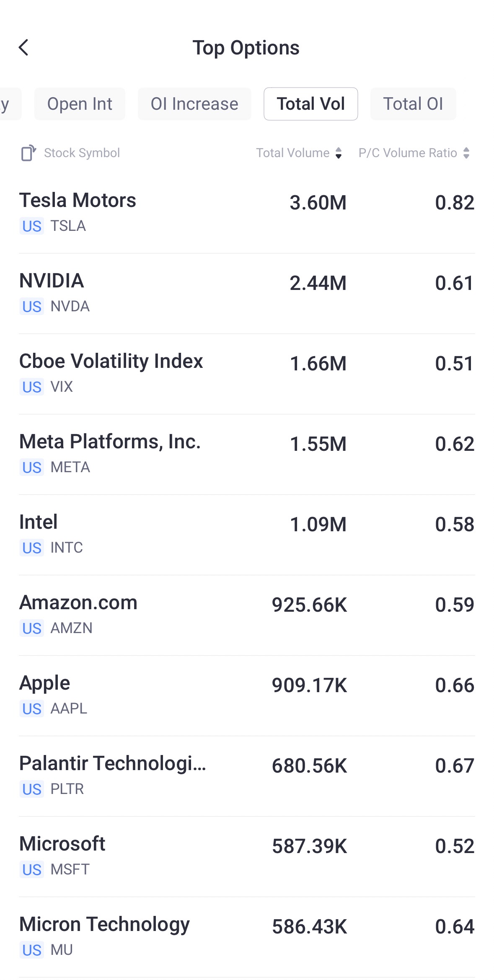The height and width of the screenshot is (980, 494).
Task: Open Palantir Technologies row
Action: point(247,776)
